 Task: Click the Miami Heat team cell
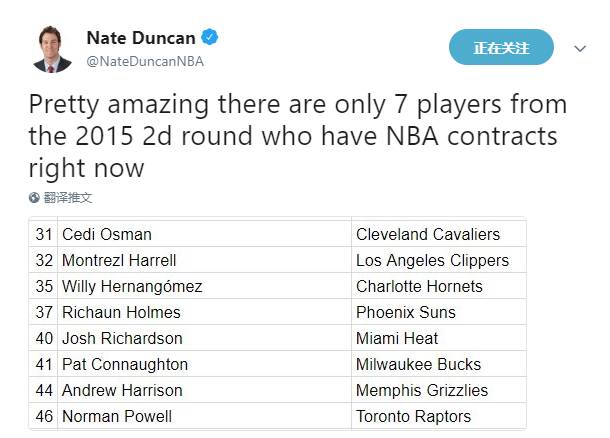click(x=397, y=338)
